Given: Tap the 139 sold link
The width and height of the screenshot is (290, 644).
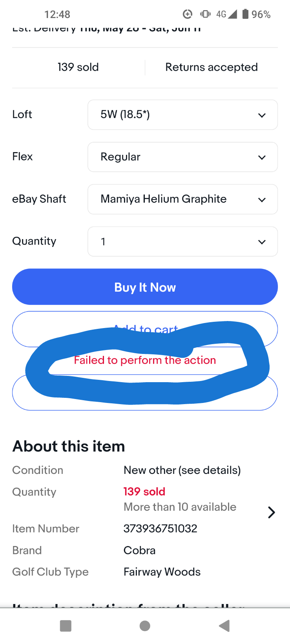Looking at the screenshot, I should pos(78,67).
